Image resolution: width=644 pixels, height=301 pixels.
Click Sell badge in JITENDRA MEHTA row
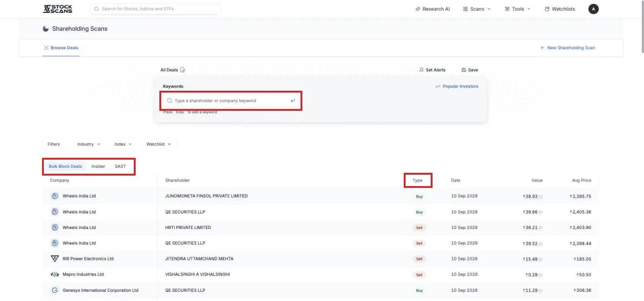pyautogui.click(x=419, y=259)
